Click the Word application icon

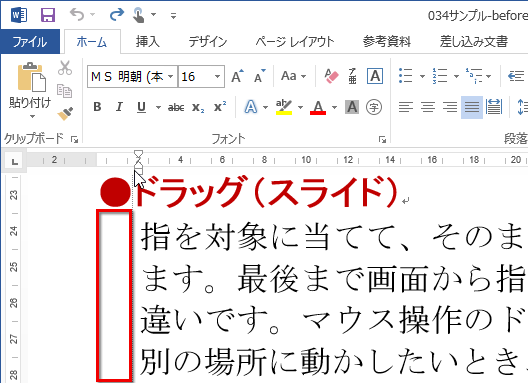pyautogui.click(x=19, y=15)
